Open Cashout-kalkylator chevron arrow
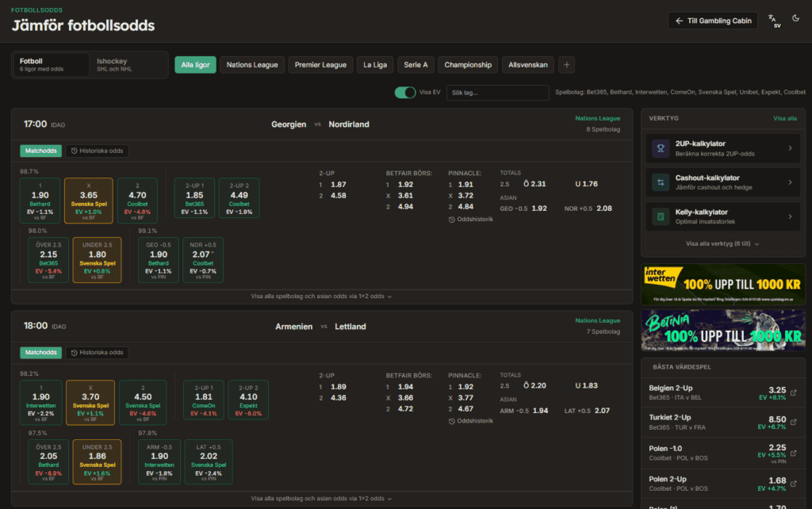Image resolution: width=812 pixels, height=509 pixels. click(791, 182)
